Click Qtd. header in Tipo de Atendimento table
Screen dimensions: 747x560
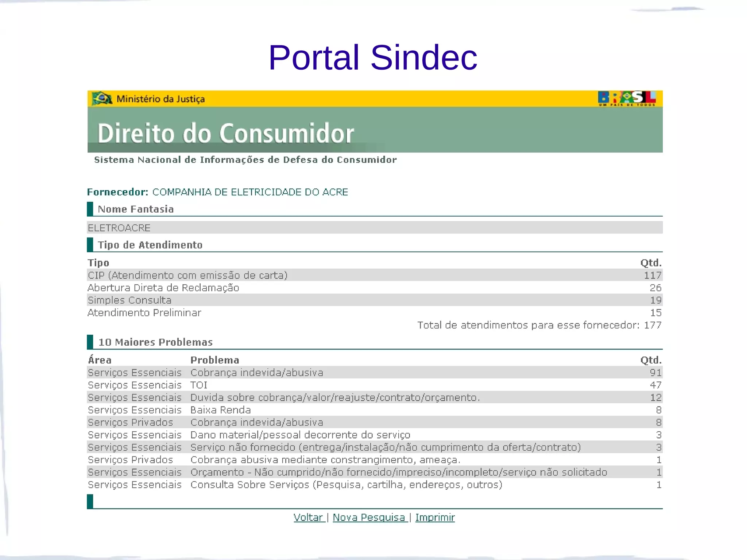tap(651, 262)
